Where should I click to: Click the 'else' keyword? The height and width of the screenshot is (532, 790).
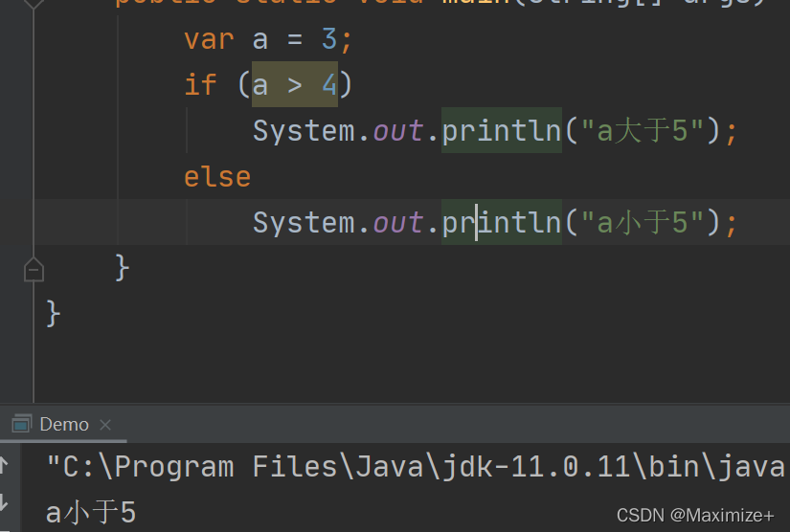click(217, 177)
